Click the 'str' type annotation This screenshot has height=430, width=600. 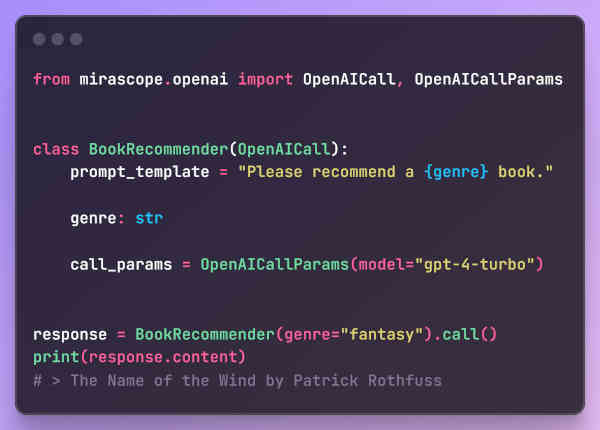tap(149, 218)
